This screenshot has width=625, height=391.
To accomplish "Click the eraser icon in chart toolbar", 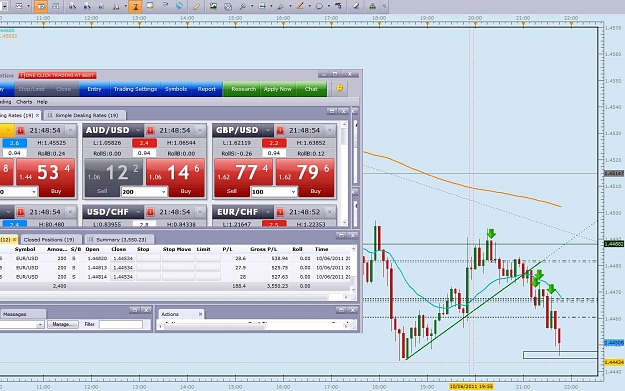I will [x=356, y=6].
